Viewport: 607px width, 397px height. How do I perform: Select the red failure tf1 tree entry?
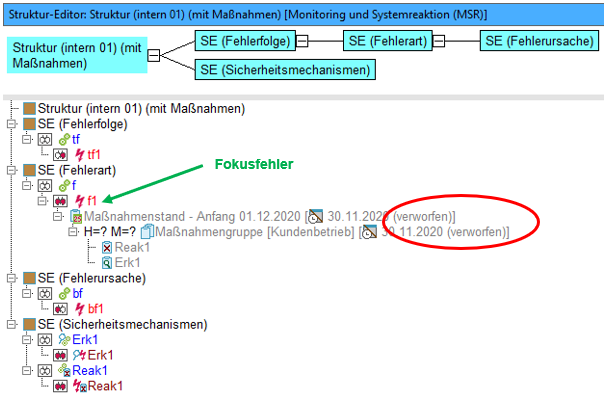coord(94,155)
